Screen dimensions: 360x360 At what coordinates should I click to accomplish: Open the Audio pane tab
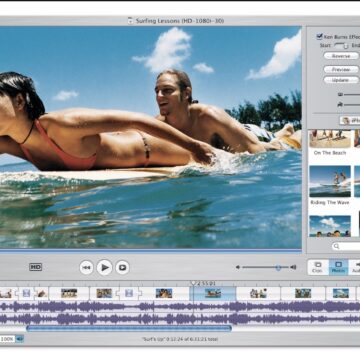(355, 267)
